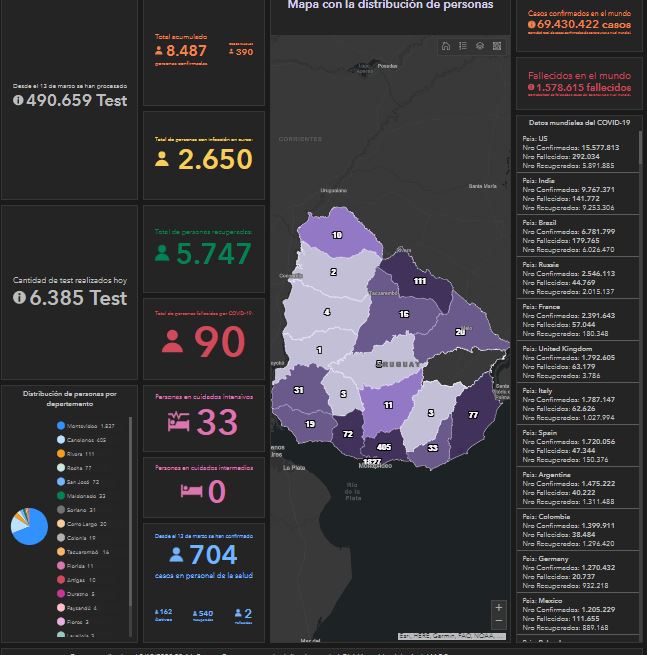647x655 pixels.
Task: Toggle Canelones legend entry in pie chart
Action: coord(85,440)
